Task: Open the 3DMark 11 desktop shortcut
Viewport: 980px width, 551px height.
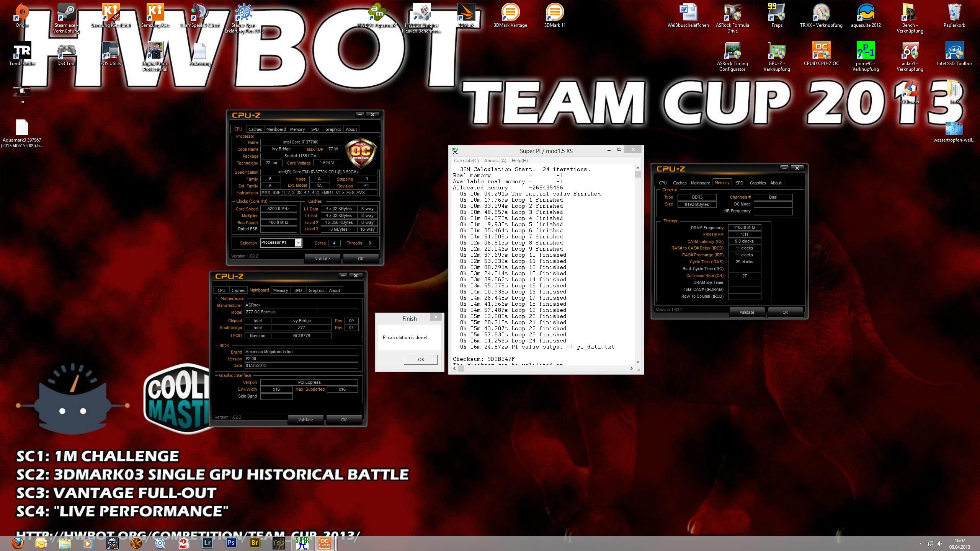Action: point(555,15)
